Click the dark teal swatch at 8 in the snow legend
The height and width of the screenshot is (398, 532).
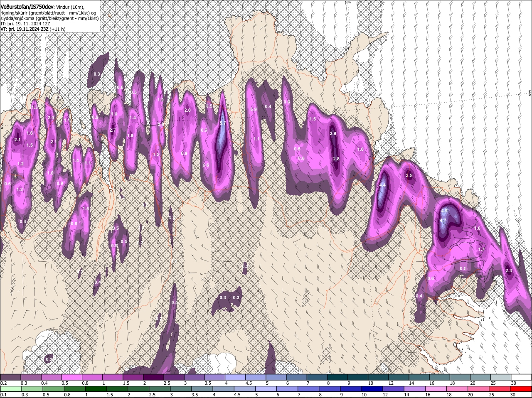coord(337,377)
